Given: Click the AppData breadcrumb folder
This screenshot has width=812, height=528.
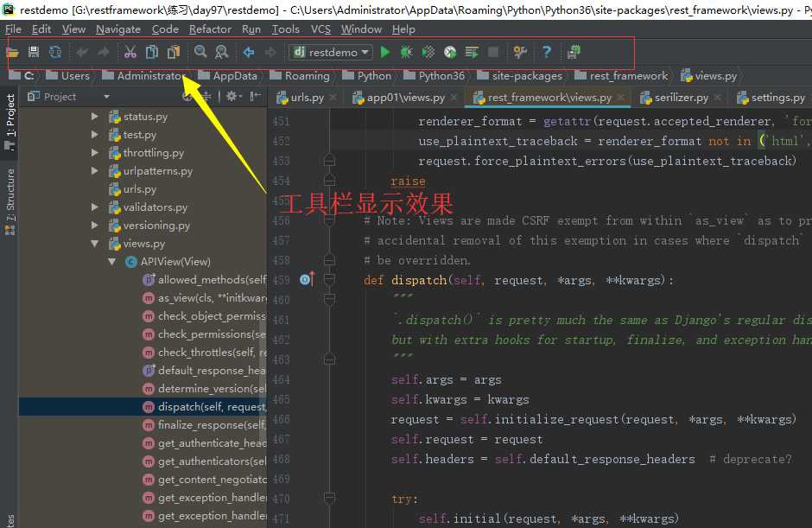Looking at the screenshot, I should (x=228, y=76).
